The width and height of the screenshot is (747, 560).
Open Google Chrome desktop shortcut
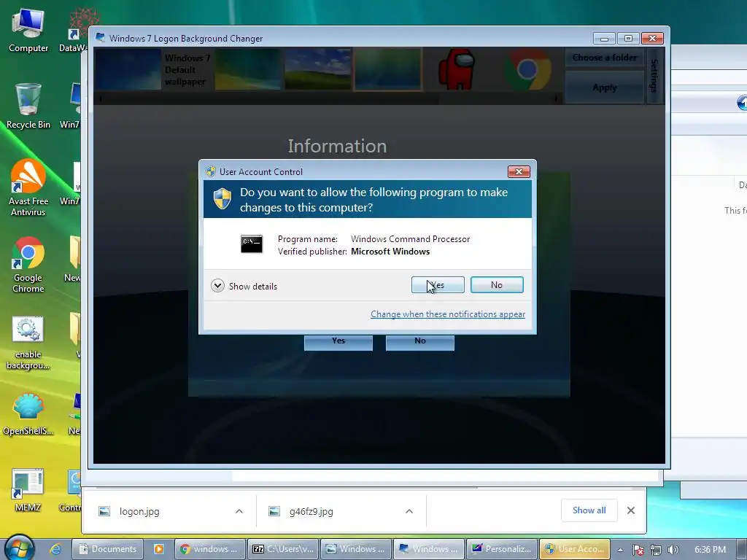(28, 264)
